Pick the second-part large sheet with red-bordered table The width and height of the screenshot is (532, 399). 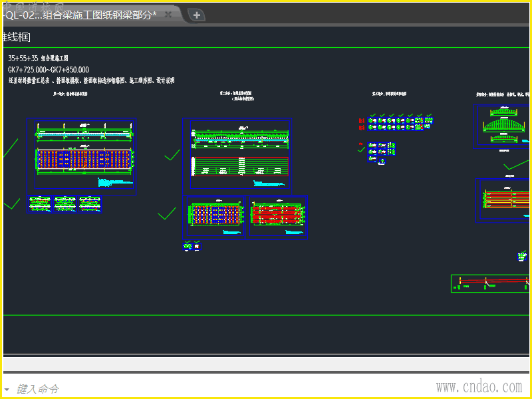[237, 156]
